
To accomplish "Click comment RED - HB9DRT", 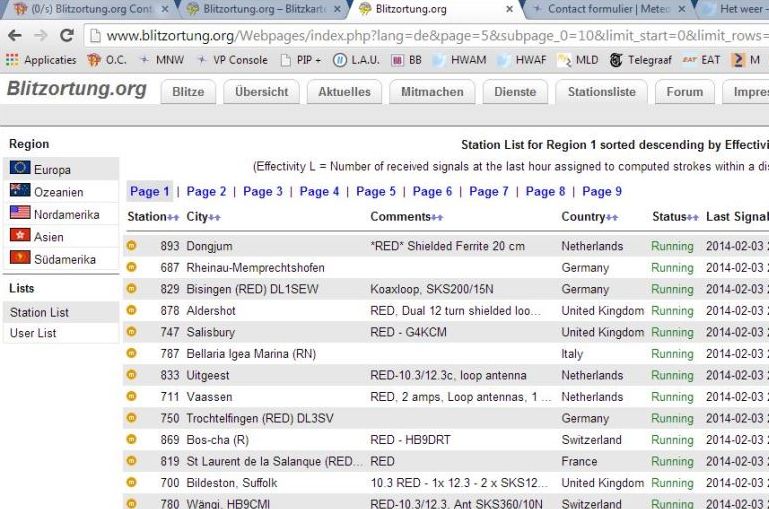I will click(410, 440).
